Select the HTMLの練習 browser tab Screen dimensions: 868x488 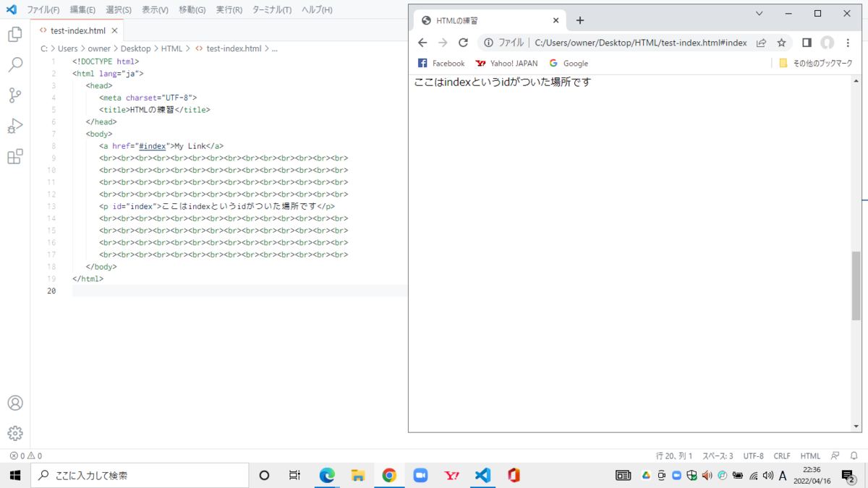pyautogui.click(x=488, y=20)
